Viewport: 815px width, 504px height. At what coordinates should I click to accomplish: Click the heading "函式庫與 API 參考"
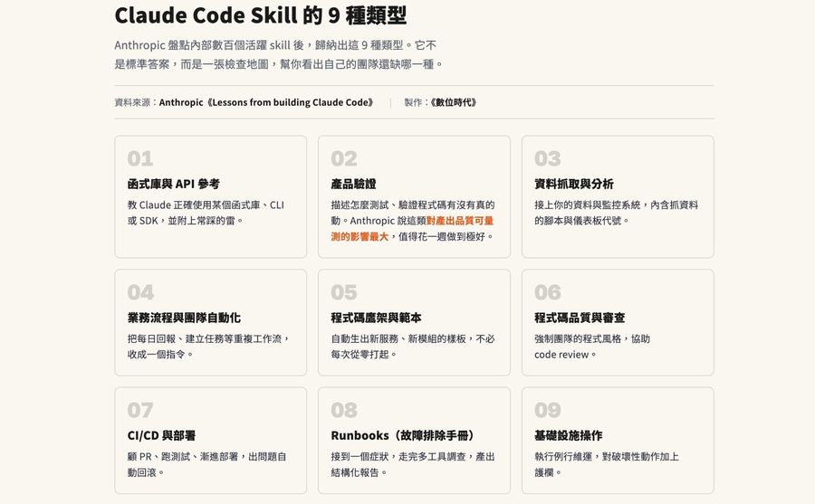[x=174, y=184]
